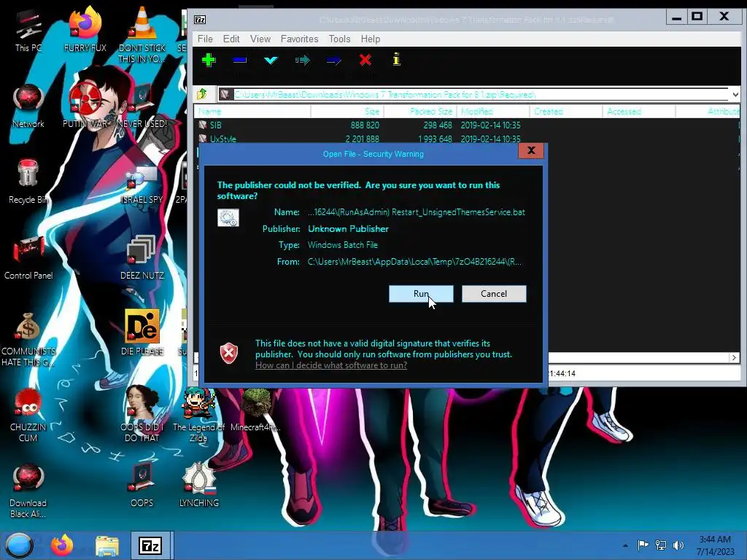
Task: Open the Start orb button
Action: pos(19,545)
